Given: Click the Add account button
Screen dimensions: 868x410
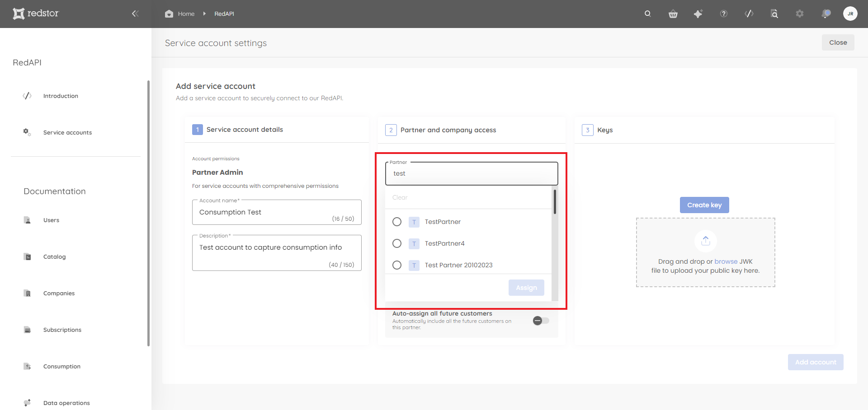Looking at the screenshot, I should pyautogui.click(x=816, y=362).
